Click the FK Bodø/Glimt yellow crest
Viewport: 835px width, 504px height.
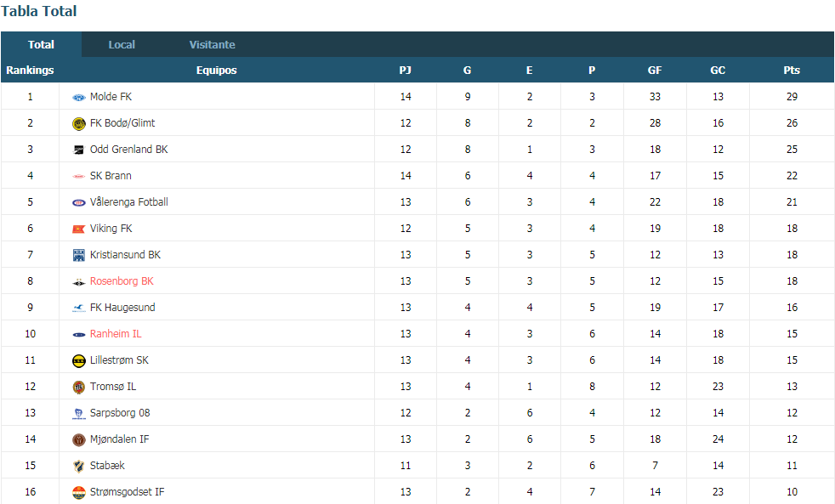click(79, 124)
